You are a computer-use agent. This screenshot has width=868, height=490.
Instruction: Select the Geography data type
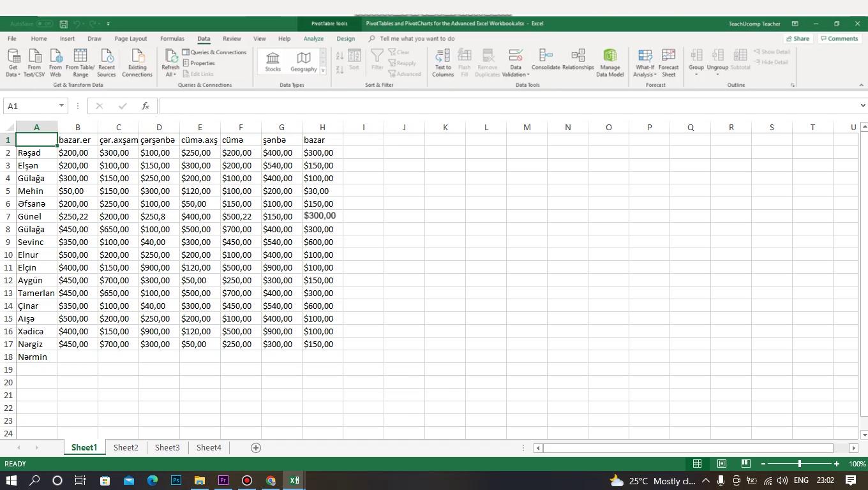[303, 62]
